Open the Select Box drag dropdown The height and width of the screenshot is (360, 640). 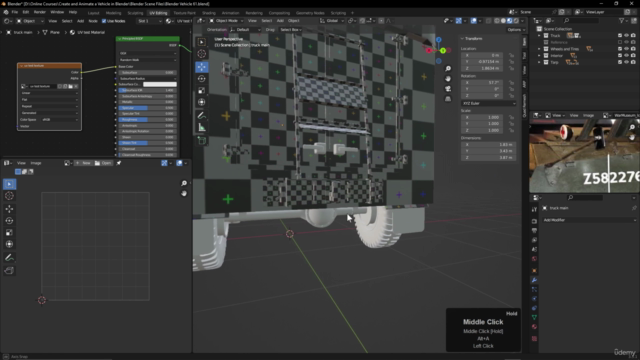[291, 30]
